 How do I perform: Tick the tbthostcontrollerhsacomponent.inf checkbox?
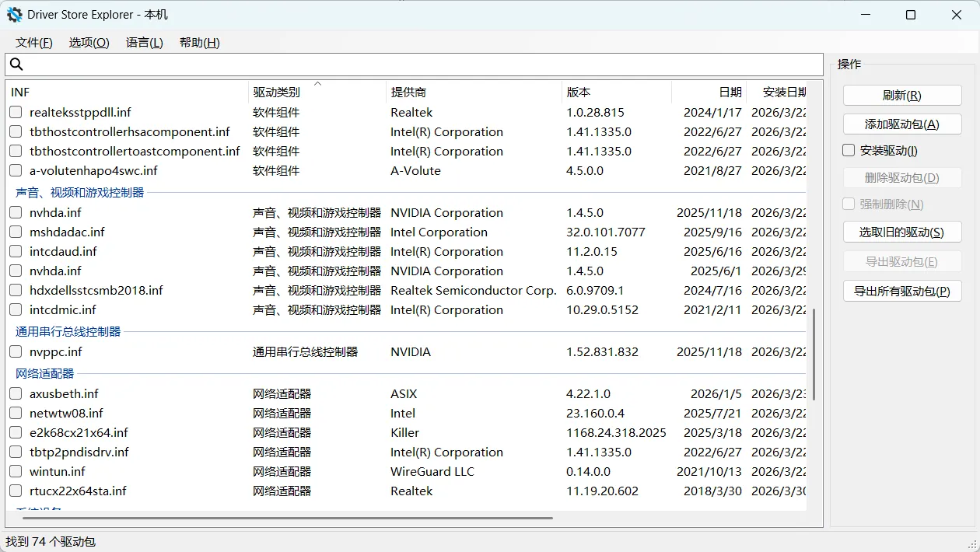(x=16, y=132)
